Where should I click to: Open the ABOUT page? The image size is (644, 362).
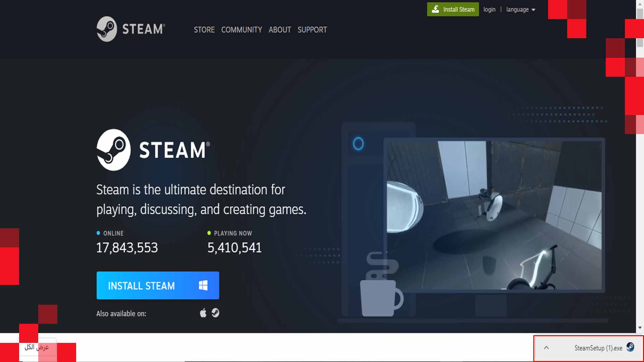click(280, 30)
